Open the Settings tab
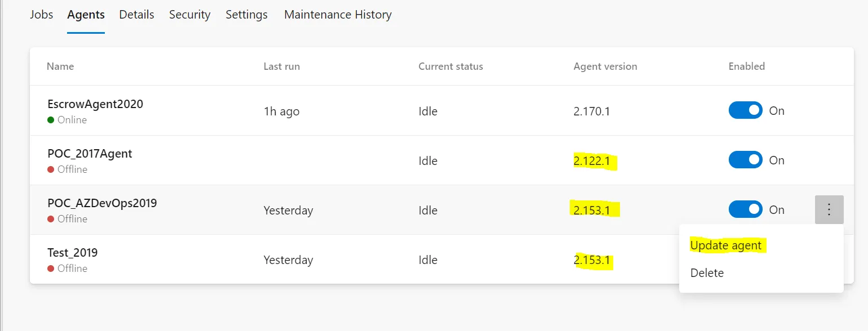This screenshot has height=331, width=868. coord(246,15)
